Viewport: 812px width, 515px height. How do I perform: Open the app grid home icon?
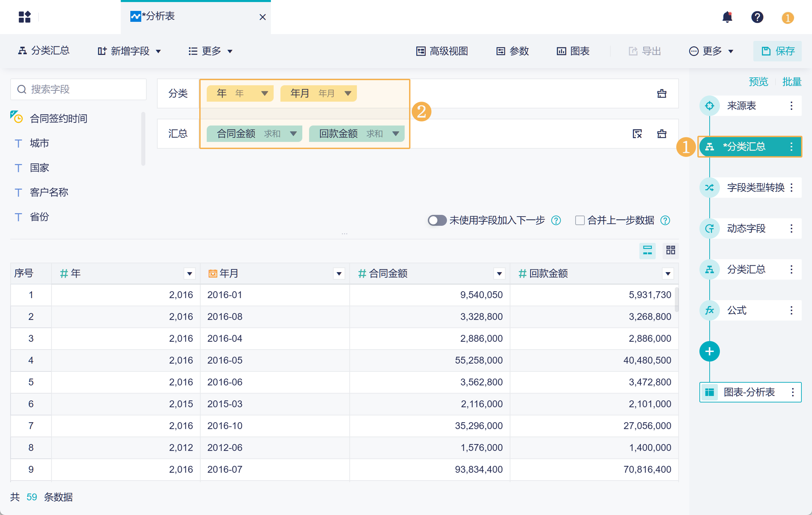pos(25,17)
